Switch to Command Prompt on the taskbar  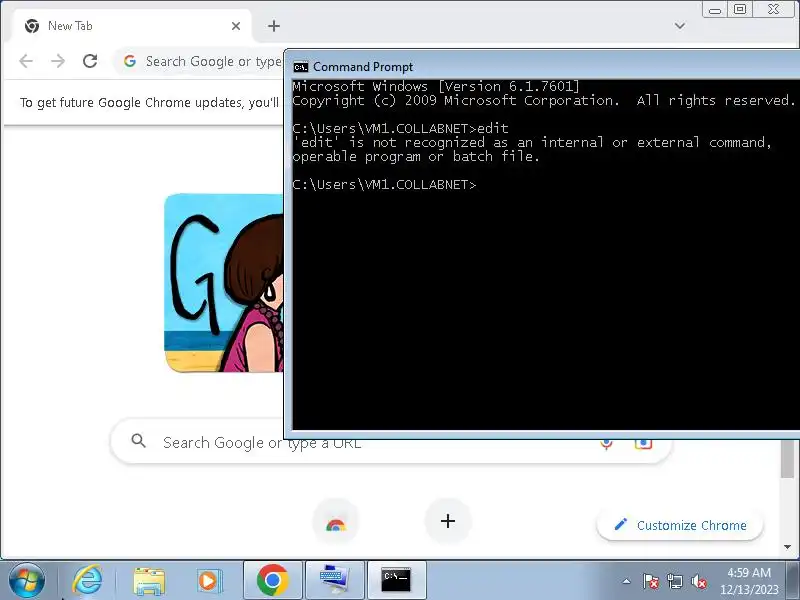tap(396, 580)
